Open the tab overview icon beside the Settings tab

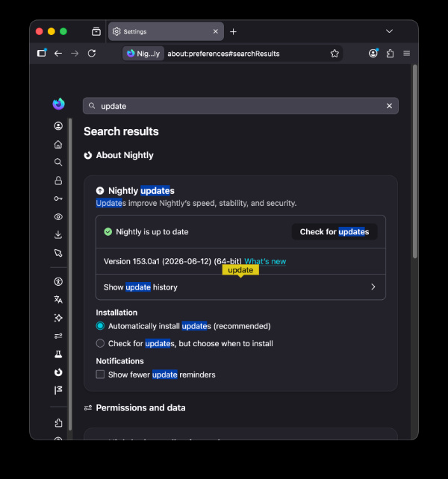tap(96, 31)
